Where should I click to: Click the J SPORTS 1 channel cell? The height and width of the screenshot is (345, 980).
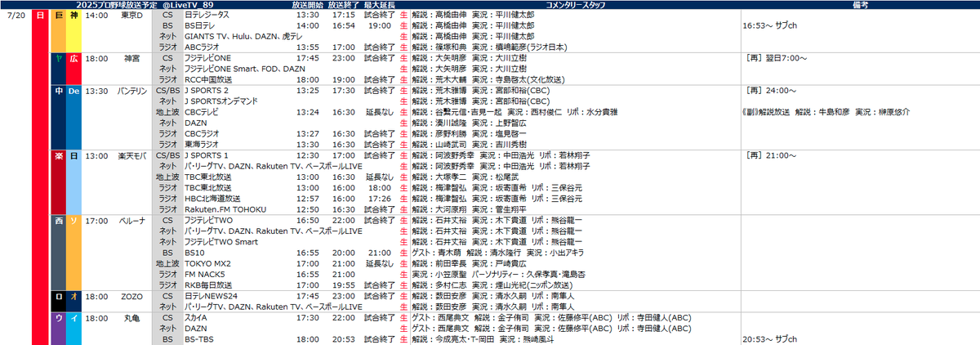(206, 155)
